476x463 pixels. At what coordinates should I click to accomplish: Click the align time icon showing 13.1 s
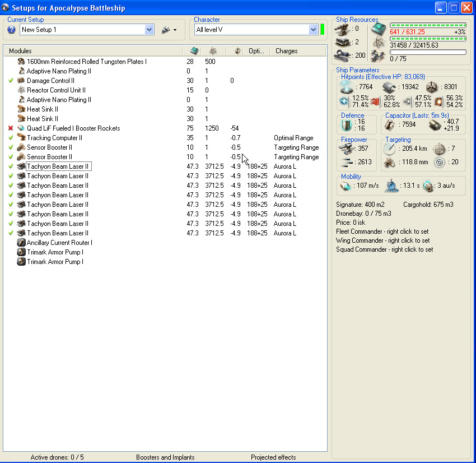[391, 186]
